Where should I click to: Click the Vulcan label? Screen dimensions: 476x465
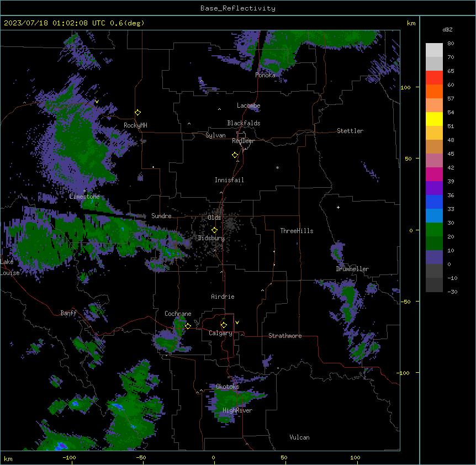coord(300,437)
